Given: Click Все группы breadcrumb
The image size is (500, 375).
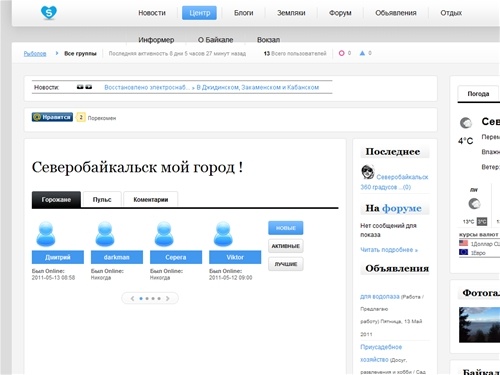Looking at the screenshot, I should tap(80, 53).
